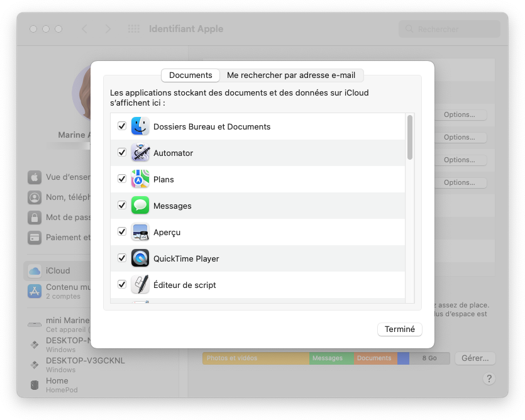Open storage management with the Gérer button
Screen dimensions: 525x420
pyautogui.click(x=475, y=358)
